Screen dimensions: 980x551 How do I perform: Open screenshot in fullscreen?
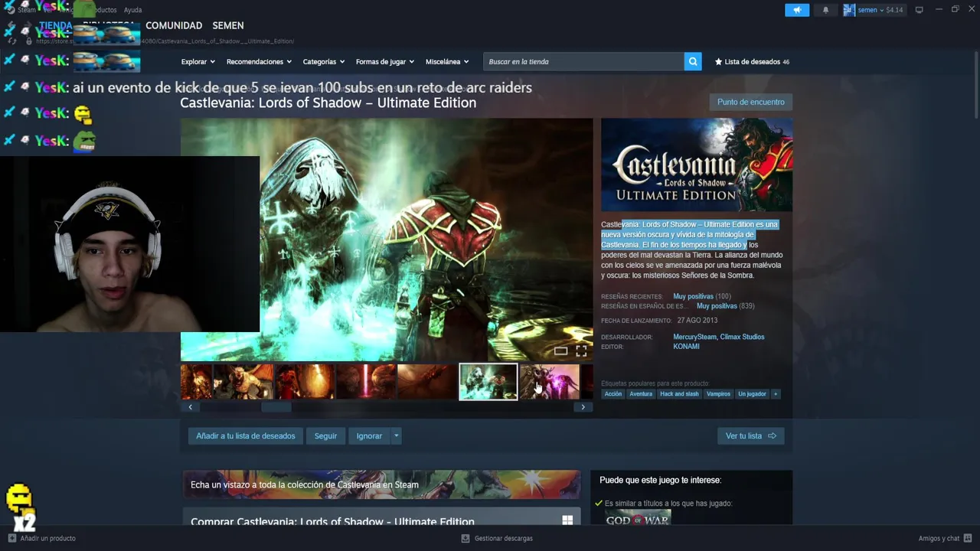click(x=581, y=351)
